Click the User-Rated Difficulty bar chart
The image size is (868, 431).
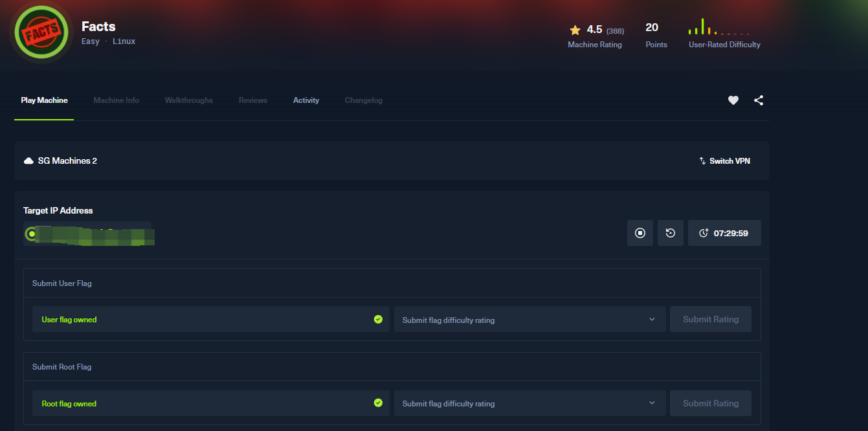point(719,28)
